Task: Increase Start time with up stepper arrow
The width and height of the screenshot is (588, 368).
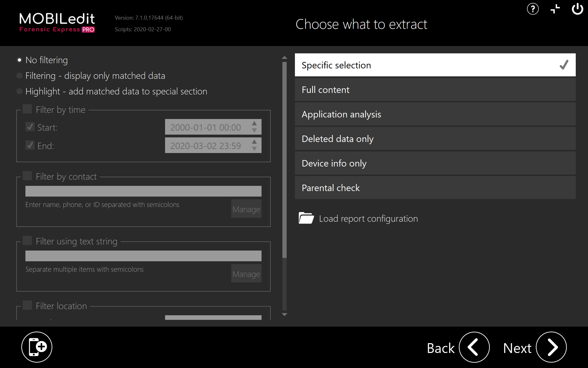Action: click(x=254, y=123)
